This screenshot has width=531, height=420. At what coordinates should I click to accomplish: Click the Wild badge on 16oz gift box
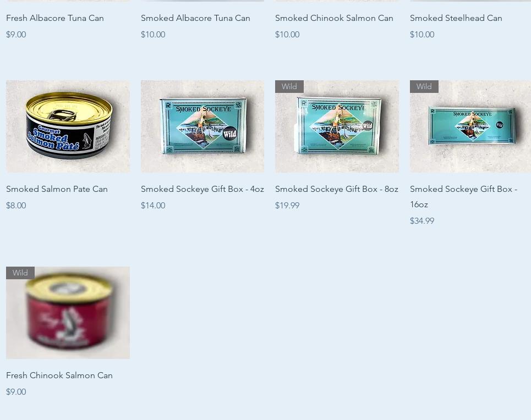coord(424,87)
